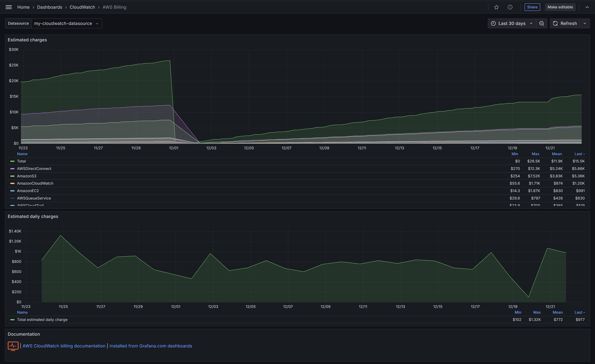
Task: Click Total's last value $15.5K
Action: 578,161
